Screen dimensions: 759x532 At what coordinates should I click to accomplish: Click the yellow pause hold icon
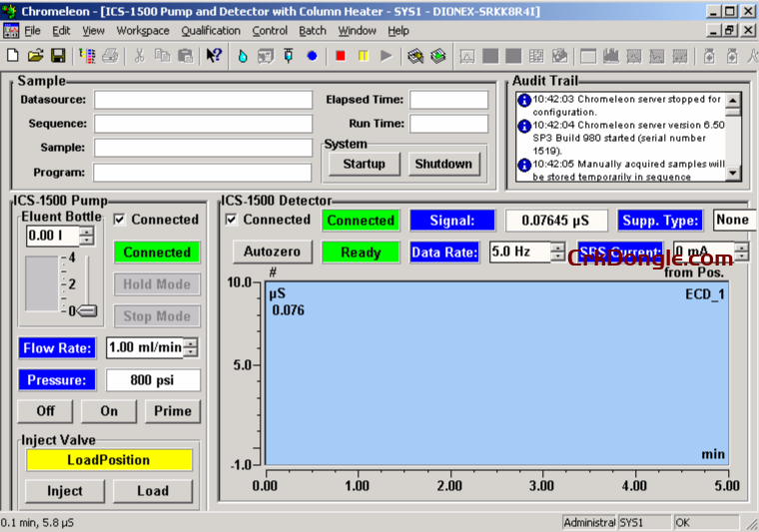pos(364,56)
